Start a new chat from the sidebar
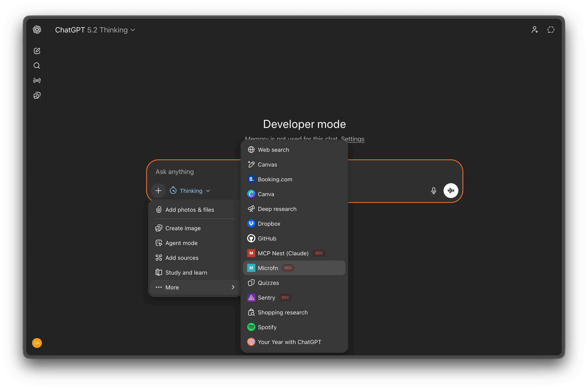The width and height of the screenshot is (588, 389). pyautogui.click(x=37, y=51)
